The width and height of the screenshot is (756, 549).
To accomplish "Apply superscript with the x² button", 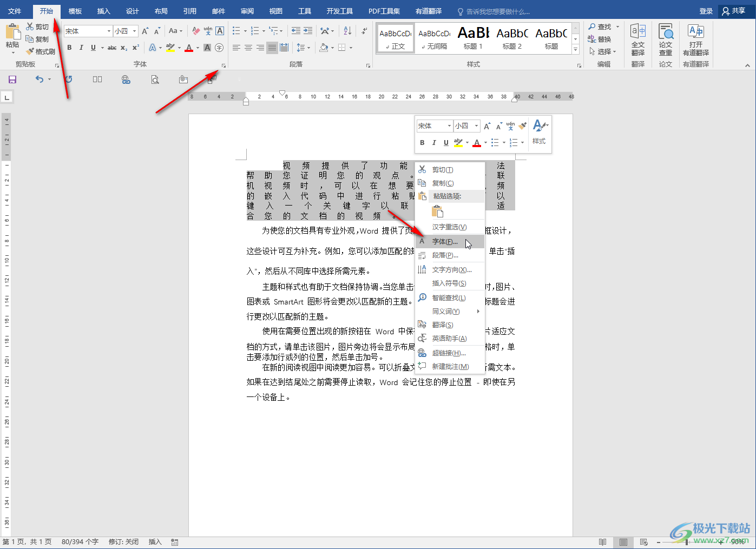I will tap(136, 48).
